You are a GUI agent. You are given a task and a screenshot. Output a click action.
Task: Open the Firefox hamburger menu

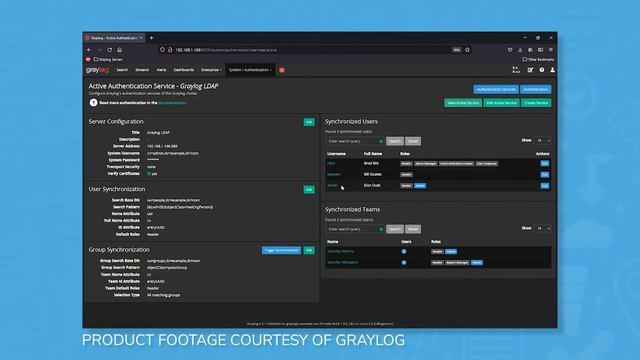tap(551, 50)
